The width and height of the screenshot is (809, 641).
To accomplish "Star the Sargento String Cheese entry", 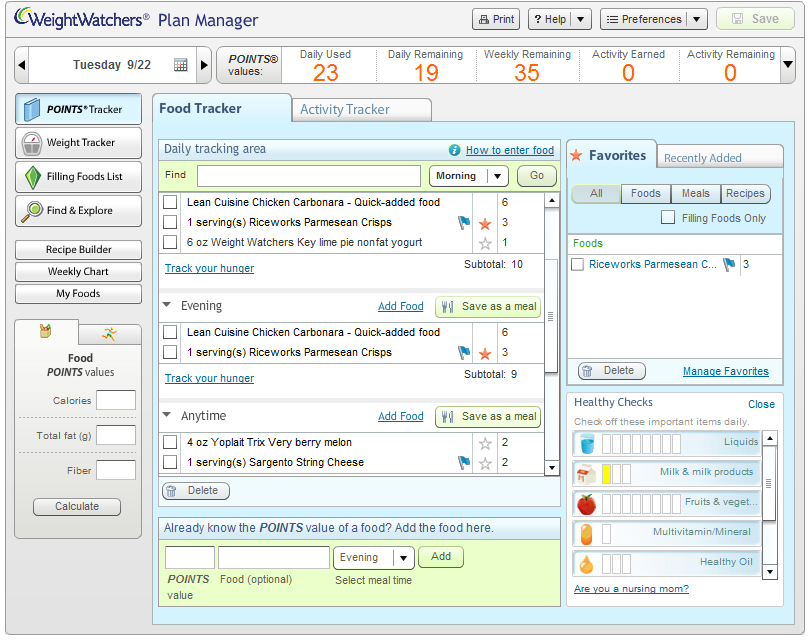I will pyautogui.click(x=484, y=463).
